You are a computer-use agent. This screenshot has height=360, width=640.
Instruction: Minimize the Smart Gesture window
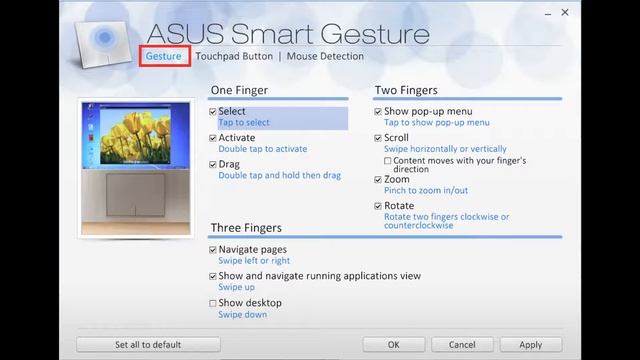pyautogui.click(x=548, y=13)
